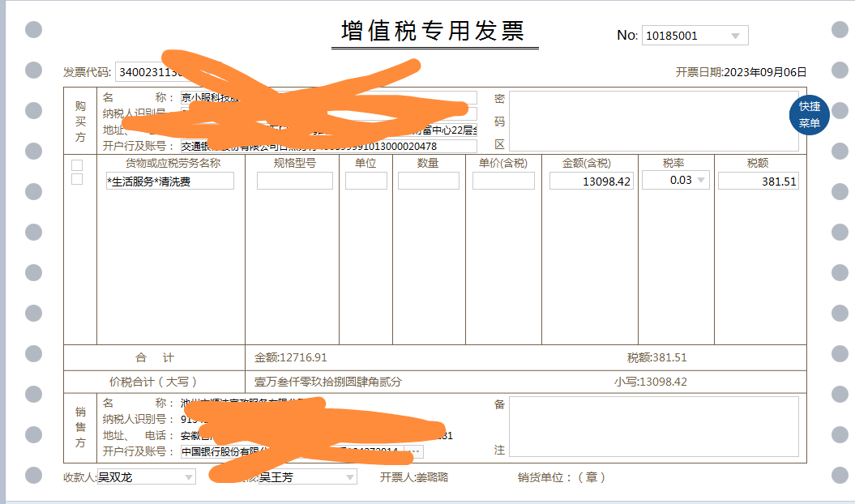This screenshot has height=504, width=855.
Task: Expand the 吴王芳 reviewer dropdown
Action: (x=349, y=477)
